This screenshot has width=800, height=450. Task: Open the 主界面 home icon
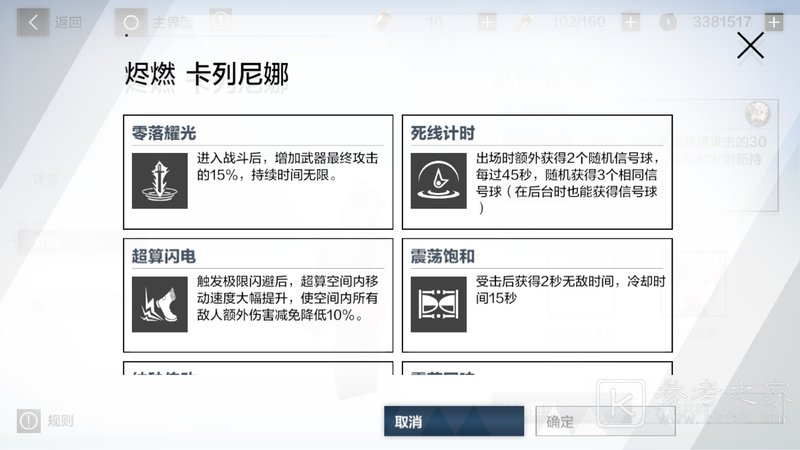coord(130,21)
